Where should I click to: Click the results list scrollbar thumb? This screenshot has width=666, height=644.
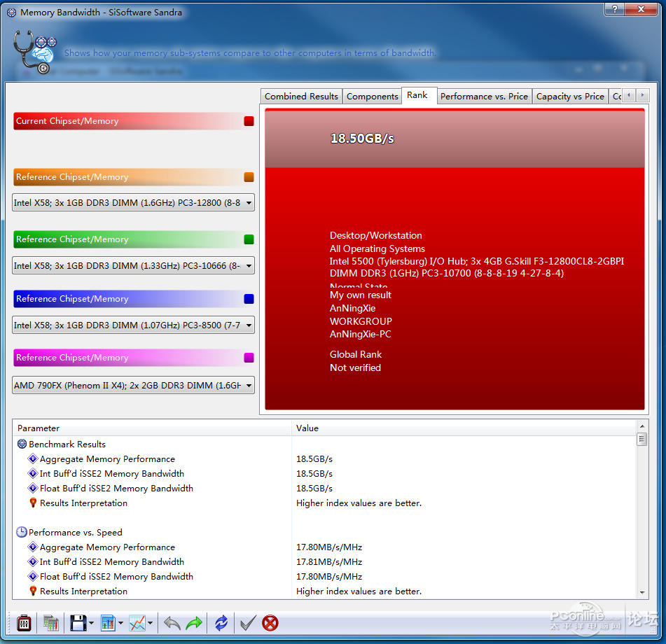[641, 439]
